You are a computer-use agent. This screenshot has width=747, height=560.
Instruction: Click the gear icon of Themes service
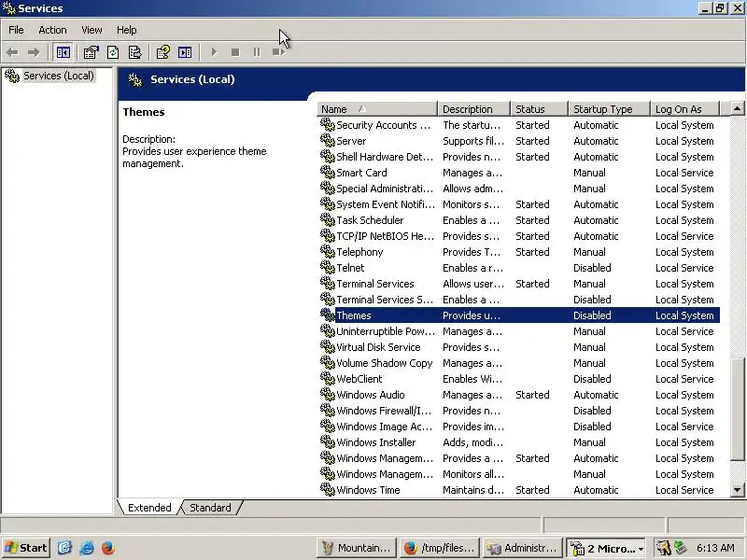(328, 315)
